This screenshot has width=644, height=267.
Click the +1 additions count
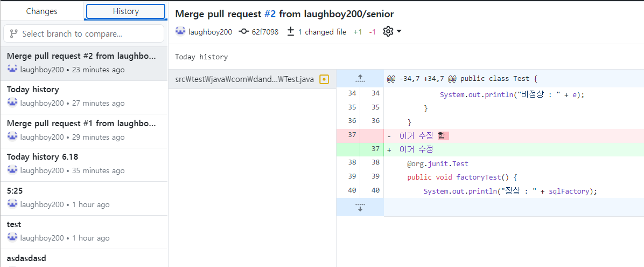(x=358, y=32)
